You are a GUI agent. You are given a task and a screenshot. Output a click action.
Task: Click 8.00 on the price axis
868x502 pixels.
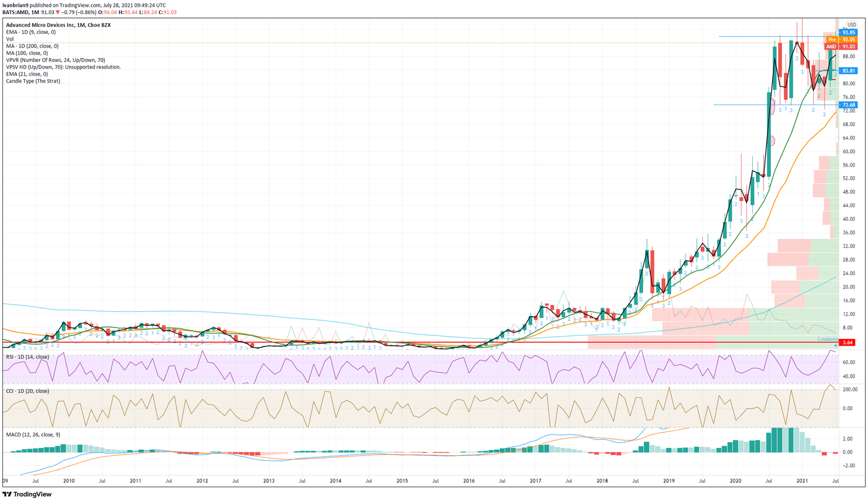848,328
